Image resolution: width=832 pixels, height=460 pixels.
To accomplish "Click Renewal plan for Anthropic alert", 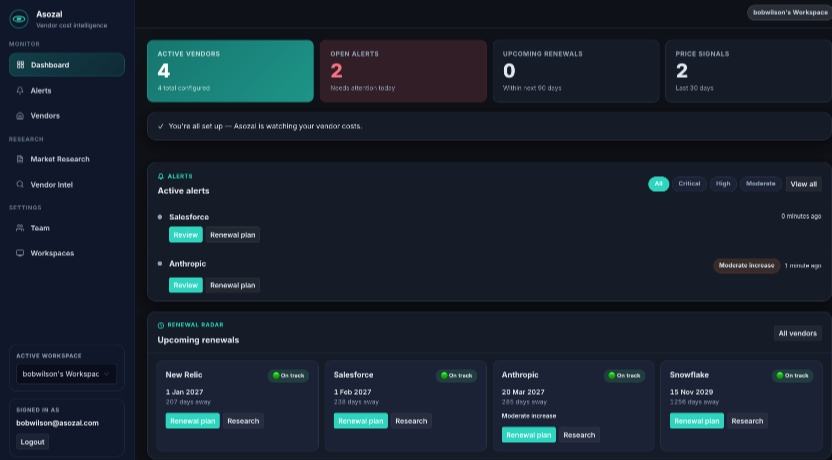I will (x=232, y=285).
